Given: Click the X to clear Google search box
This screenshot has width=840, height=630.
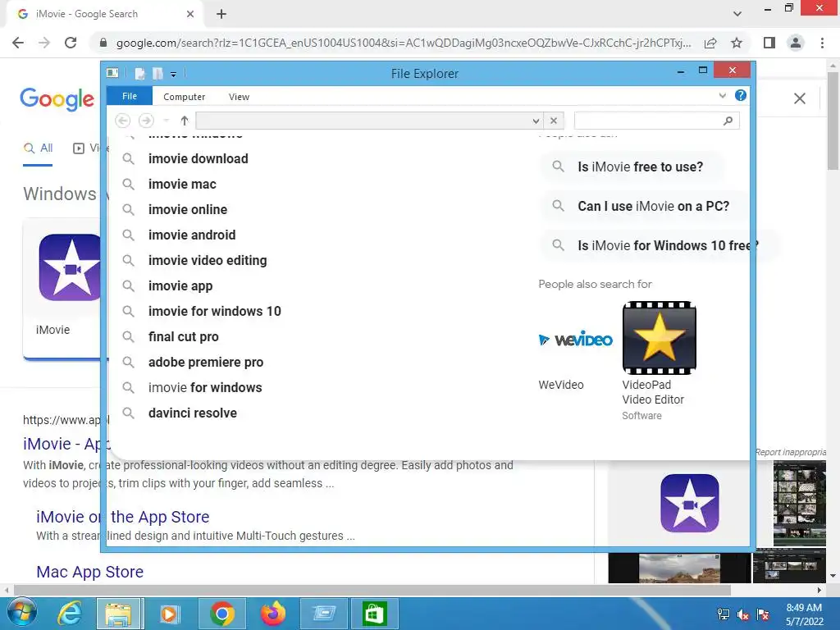Looking at the screenshot, I should 799,98.
